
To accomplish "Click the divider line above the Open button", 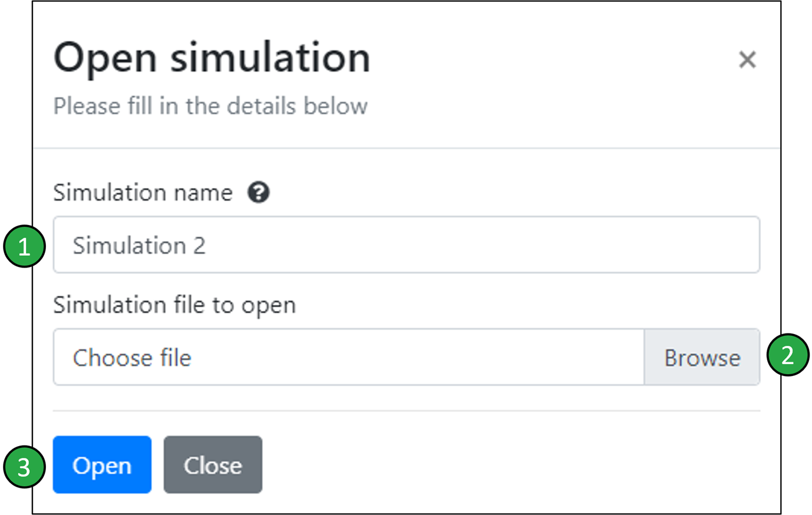I will pyautogui.click(x=407, y=411).
